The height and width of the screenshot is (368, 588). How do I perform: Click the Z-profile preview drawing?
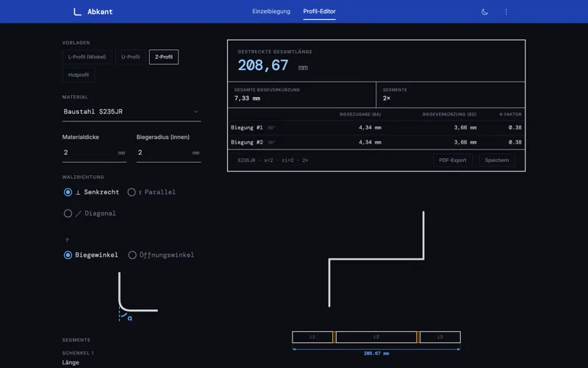click(376, 258)
